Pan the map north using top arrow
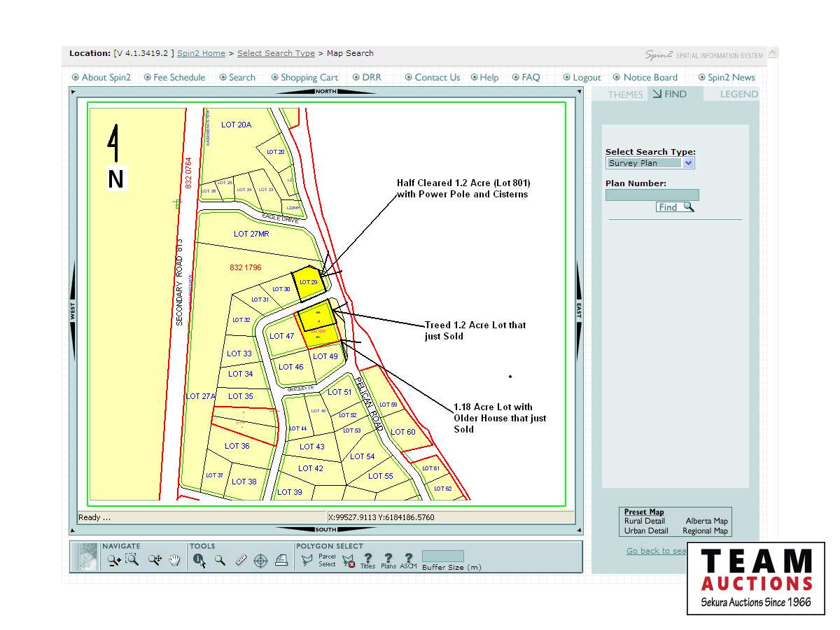 tap(325, 91)
